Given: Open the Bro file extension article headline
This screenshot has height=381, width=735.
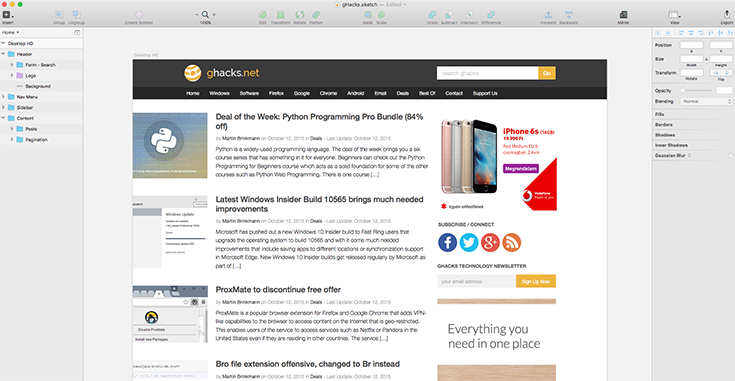Looking at the screenshot, I should (308, 364).
